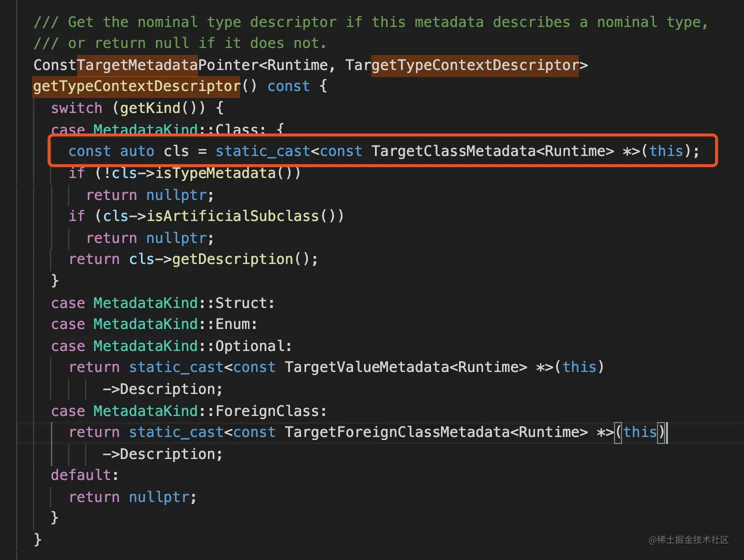Screen dimensions: 744x560
Task: Click the last 'return nullptr;' statement
Action: click(132, 497)
